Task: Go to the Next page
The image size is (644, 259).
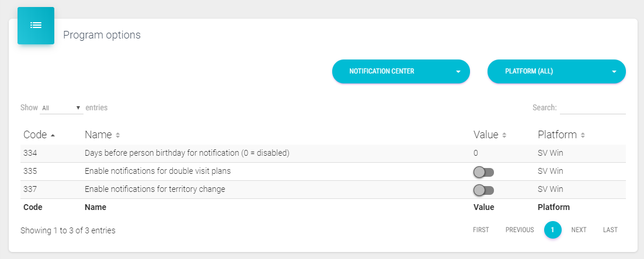Action: point(579,230)
